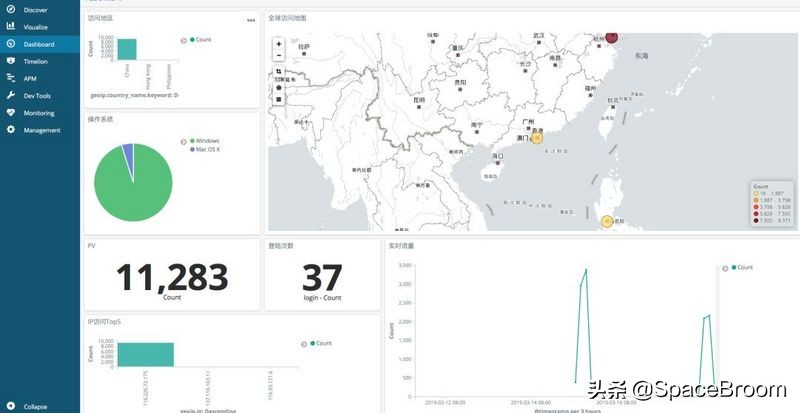The image size is (800, 413).
Task: Click 'geoip.country_name.keyword' axis title
Action: (x=134, y=95)
